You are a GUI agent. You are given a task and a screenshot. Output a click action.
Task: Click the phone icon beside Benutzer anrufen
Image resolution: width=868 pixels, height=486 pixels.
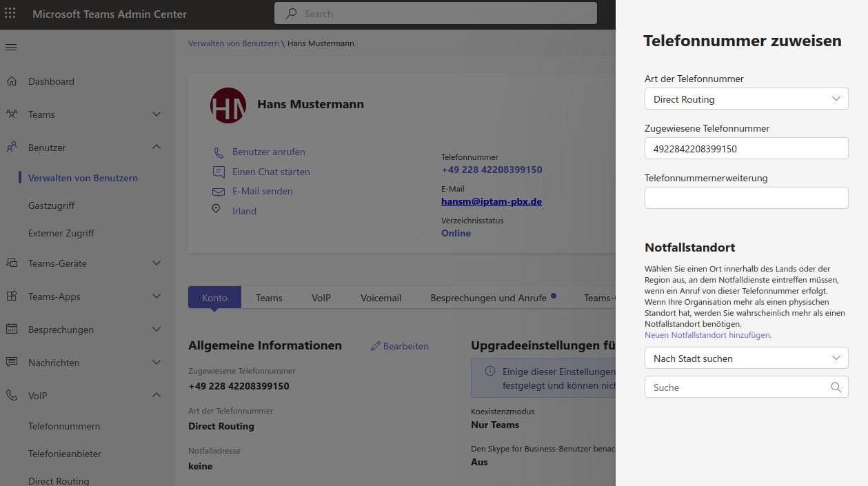[219, 152]
